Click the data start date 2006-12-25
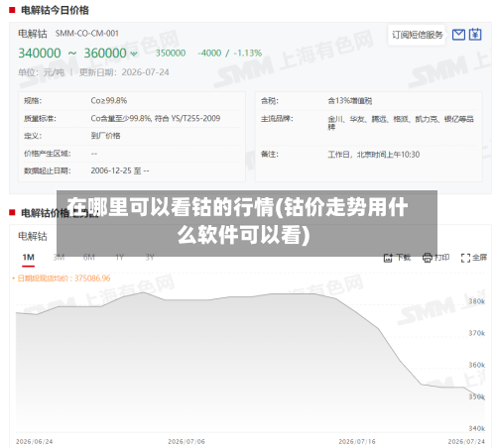This screenshot has height=448, width=496. (x=111, y=170)
